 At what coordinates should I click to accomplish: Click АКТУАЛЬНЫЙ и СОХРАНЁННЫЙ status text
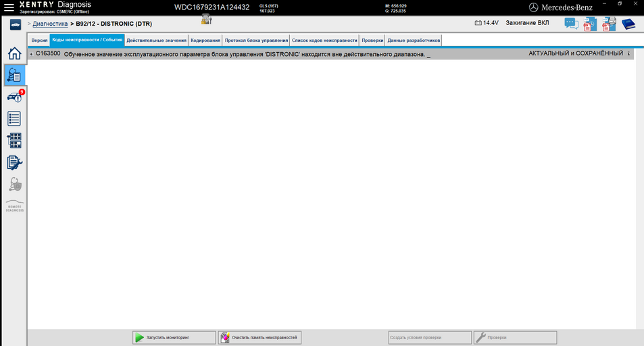576,53
